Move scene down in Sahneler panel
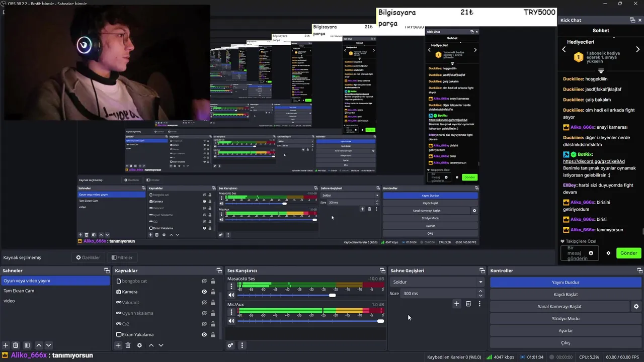 (49, 345)
